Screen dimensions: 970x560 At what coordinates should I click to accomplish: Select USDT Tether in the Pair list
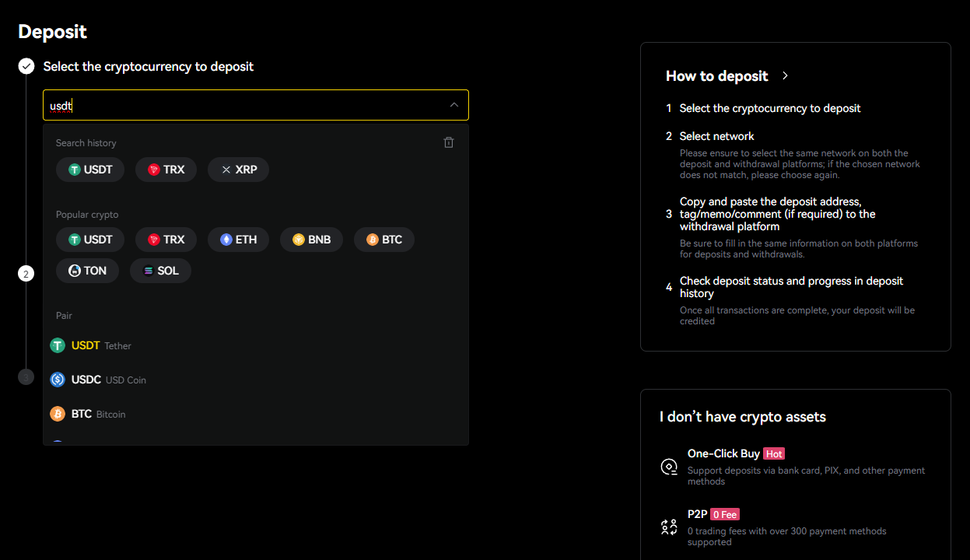coord(256,345)
